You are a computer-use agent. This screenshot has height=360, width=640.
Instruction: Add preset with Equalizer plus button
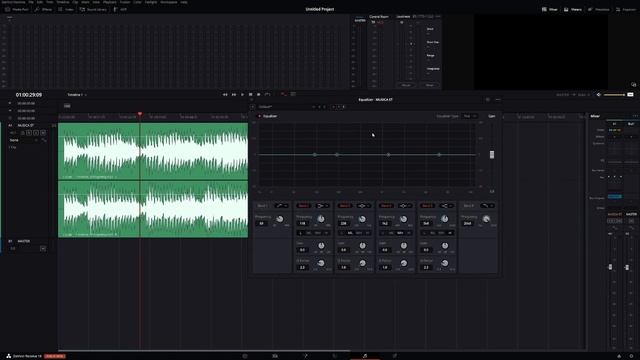[252, 107]
